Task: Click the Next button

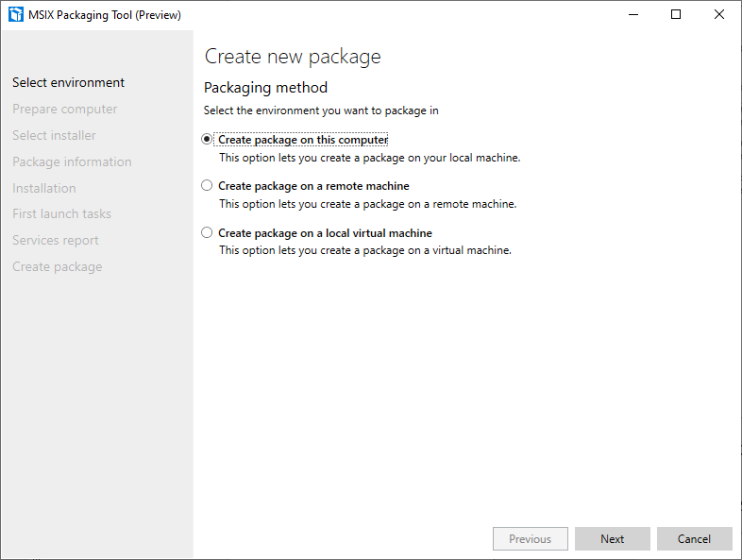Action: pyautogui.click(x=612, y=539)
